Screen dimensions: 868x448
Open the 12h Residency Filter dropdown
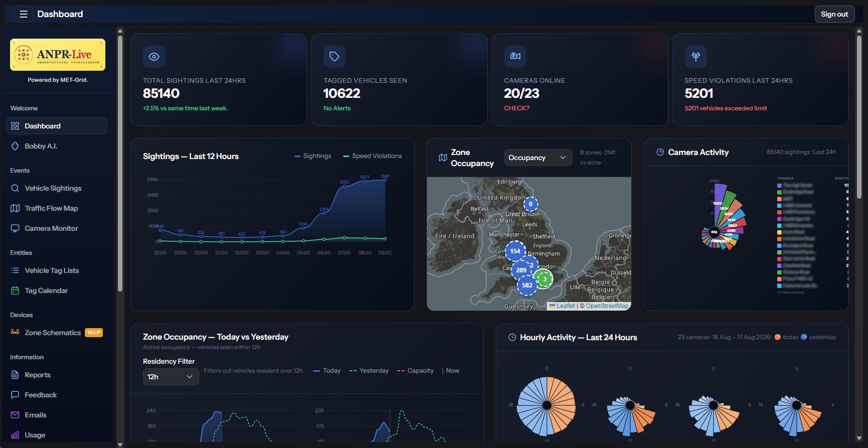(171, 377)
